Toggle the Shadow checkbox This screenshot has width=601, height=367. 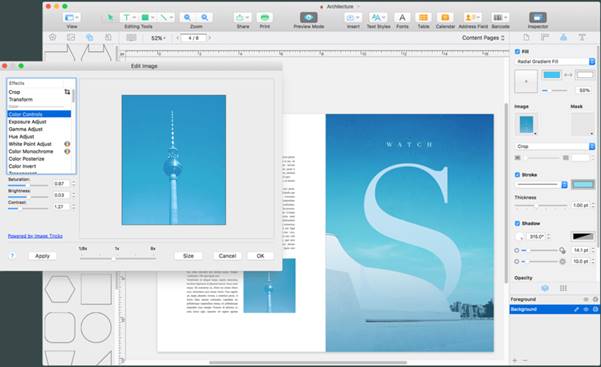coord(517,223)
